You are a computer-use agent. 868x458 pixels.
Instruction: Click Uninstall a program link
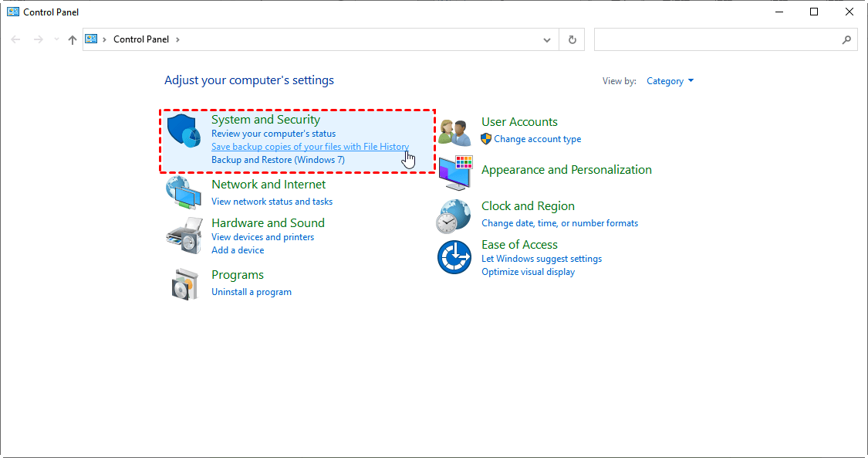pyautogui.click(x=252, y=292)
